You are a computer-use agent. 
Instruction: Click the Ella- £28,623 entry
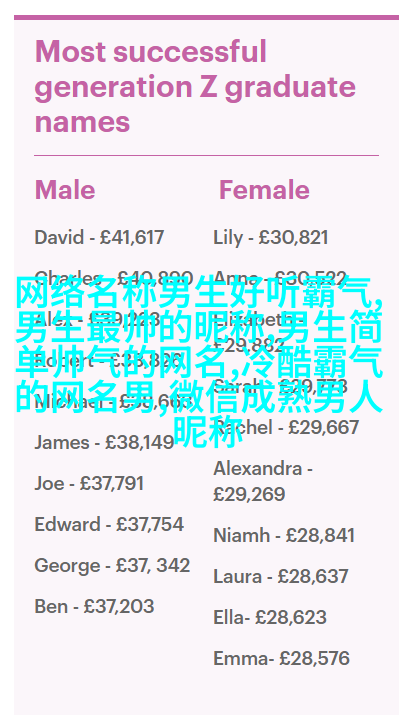[x=270, y=617]
